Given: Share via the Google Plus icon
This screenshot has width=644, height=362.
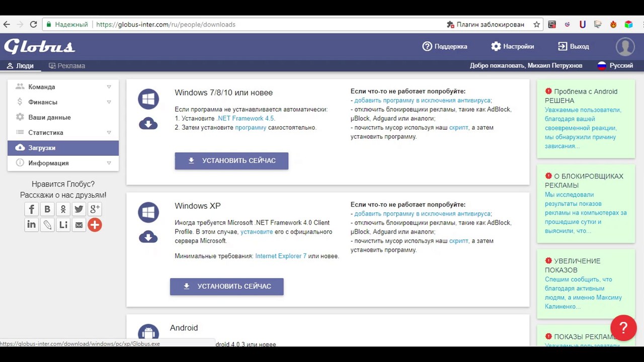Looking at the screenshot, I should pos(95,209).
